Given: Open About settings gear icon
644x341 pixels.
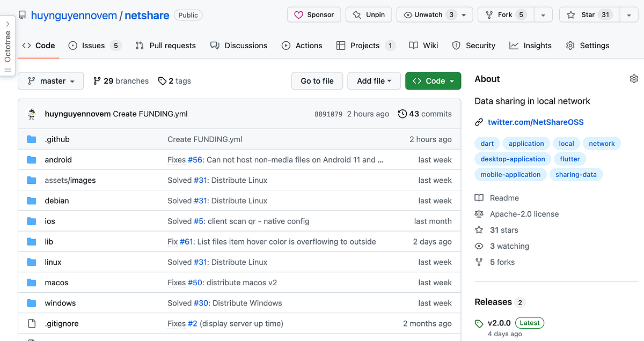Looking at the screenshot, I should point(634,79).
